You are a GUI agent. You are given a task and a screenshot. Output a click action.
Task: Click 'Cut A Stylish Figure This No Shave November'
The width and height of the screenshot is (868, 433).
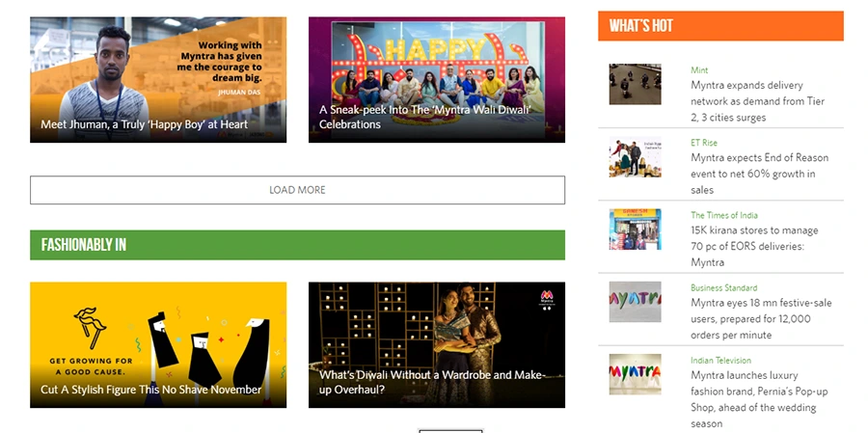(x=151, y=390)
